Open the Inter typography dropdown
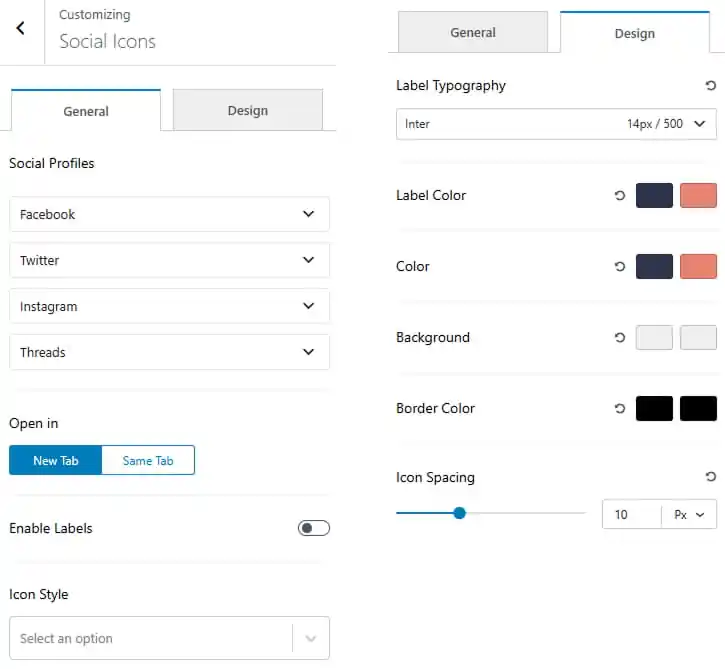The width and height of the screenshot is (725, 669). tap(556, 124)
